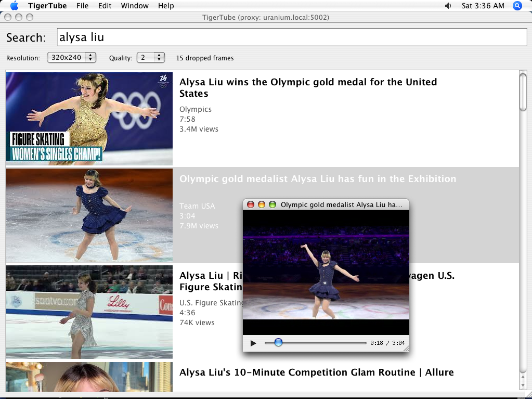Open the TigerTube application menu

point(47,6)
